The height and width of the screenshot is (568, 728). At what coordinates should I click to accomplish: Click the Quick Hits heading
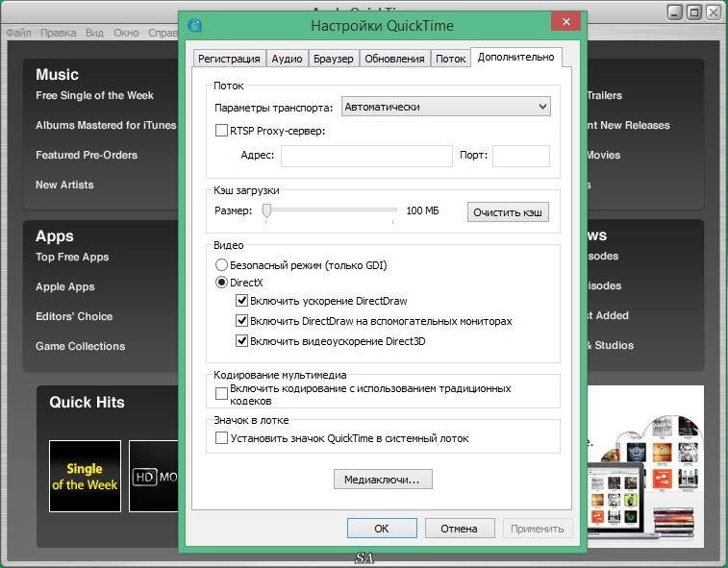(x=87, y=402)
